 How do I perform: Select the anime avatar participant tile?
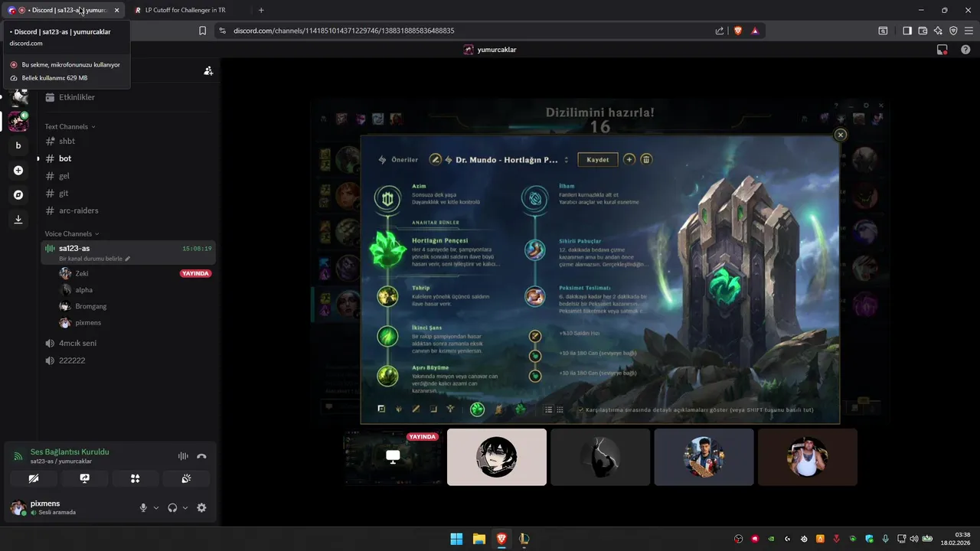tap(497, 457)
